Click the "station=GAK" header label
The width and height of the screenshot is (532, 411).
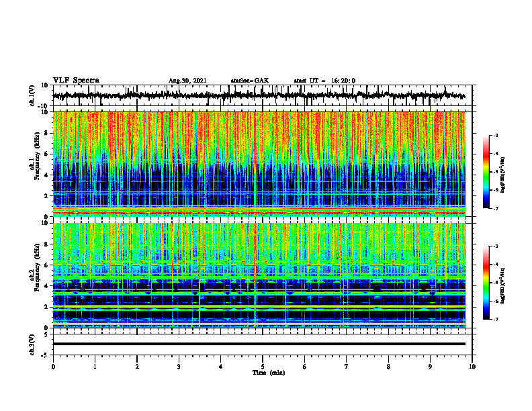tap(250, 81)
